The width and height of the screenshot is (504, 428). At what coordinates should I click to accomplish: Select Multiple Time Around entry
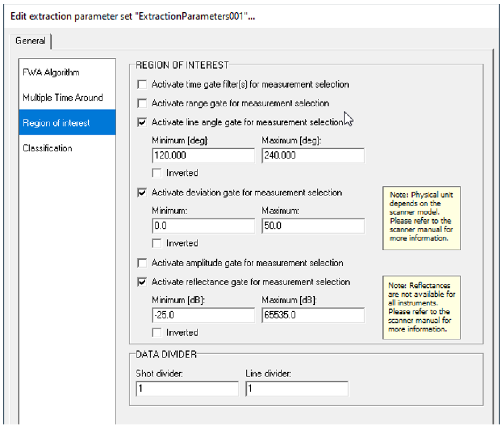pyautogui.click(x=63, y=98)
